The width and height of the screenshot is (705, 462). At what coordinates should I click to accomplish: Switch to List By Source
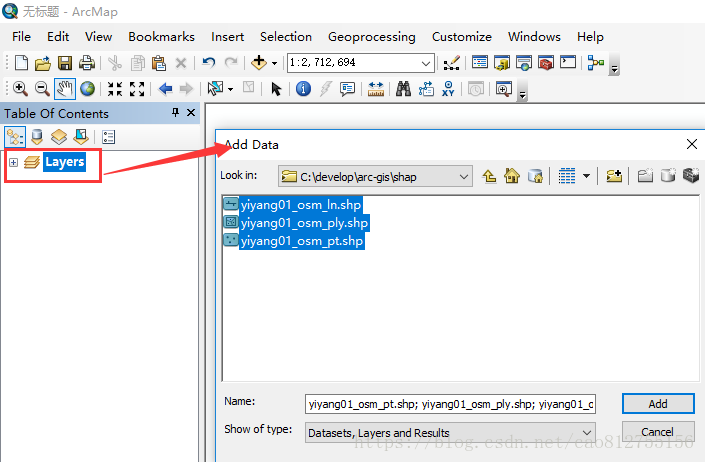click(x=37, y=137)
